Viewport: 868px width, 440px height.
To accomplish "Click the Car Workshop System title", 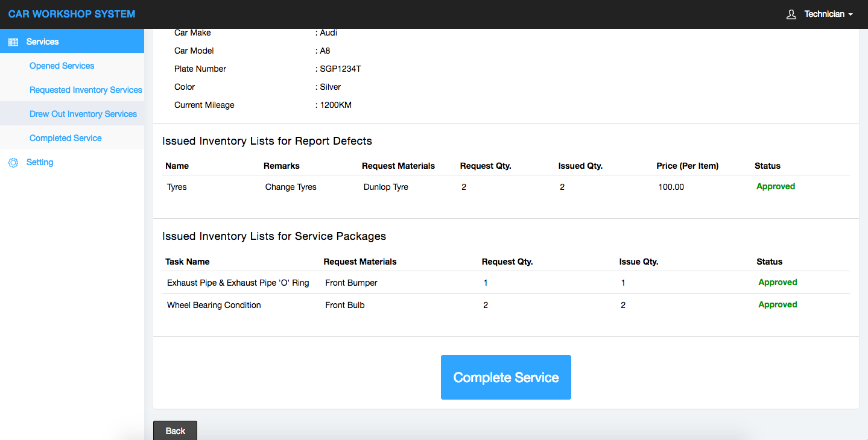I will 72,14.
